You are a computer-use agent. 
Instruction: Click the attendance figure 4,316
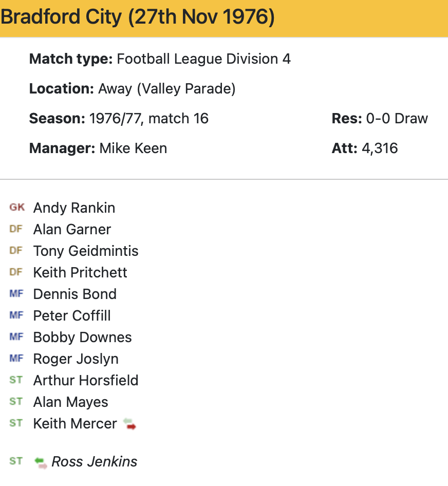[x=379, y=148]
